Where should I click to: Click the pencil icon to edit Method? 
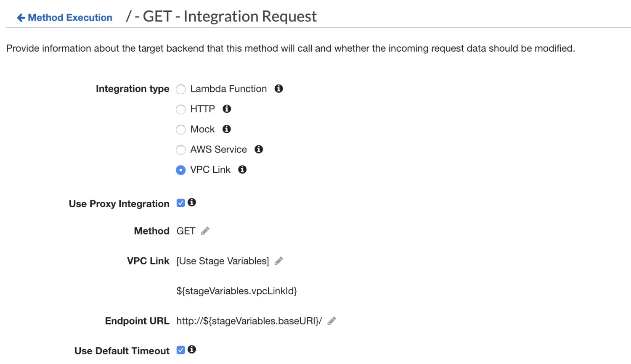point(205,231)
